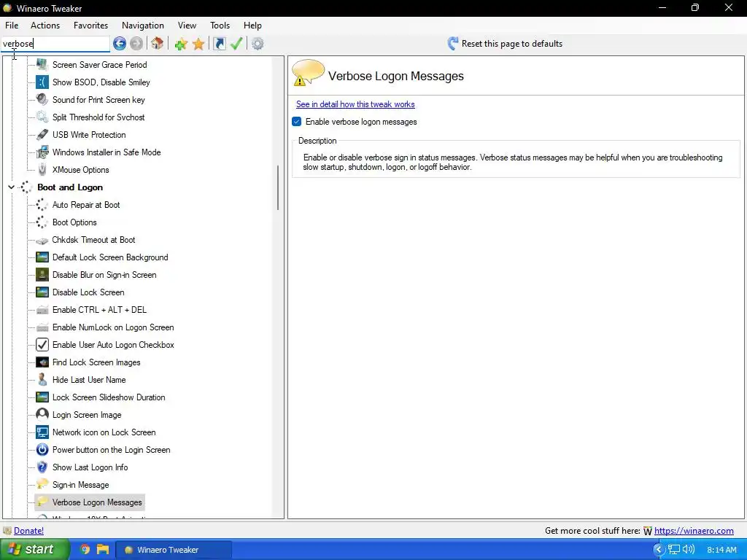The width and height of the screenshot is (747, 560).
Task: Open the File menu
Action: coord(12,26)
